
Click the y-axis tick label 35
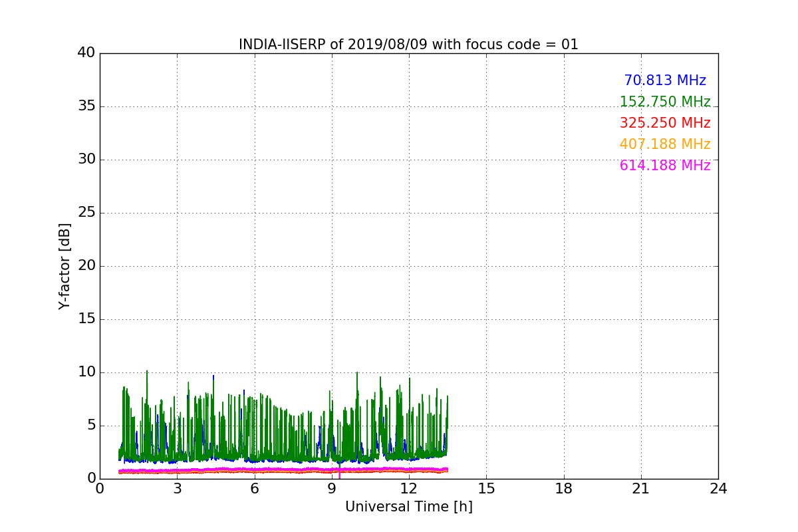(86, 106)
